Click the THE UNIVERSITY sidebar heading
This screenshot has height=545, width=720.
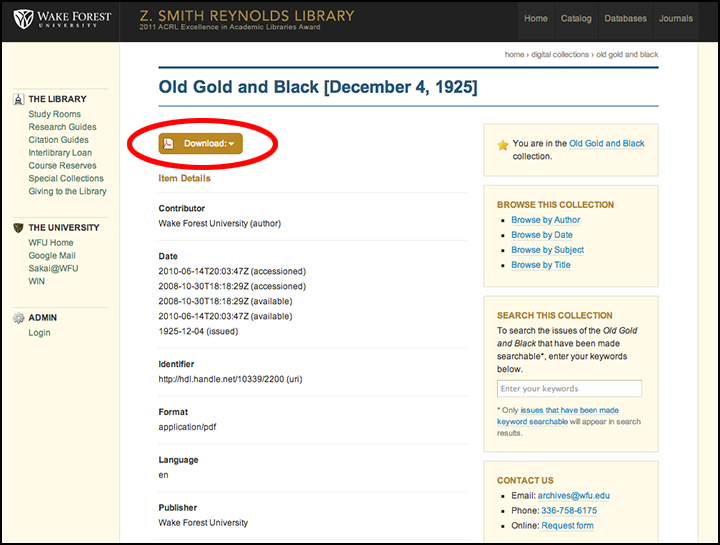(64, 228)
